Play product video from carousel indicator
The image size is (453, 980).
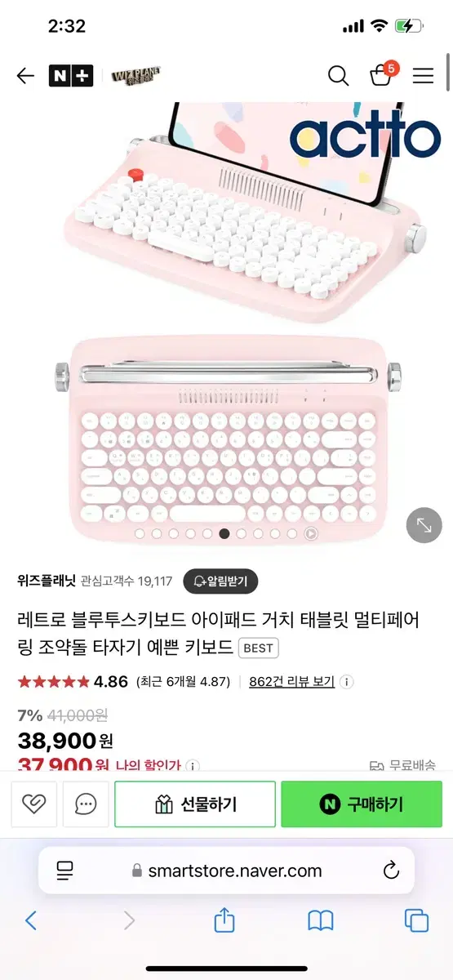(311, 533)
